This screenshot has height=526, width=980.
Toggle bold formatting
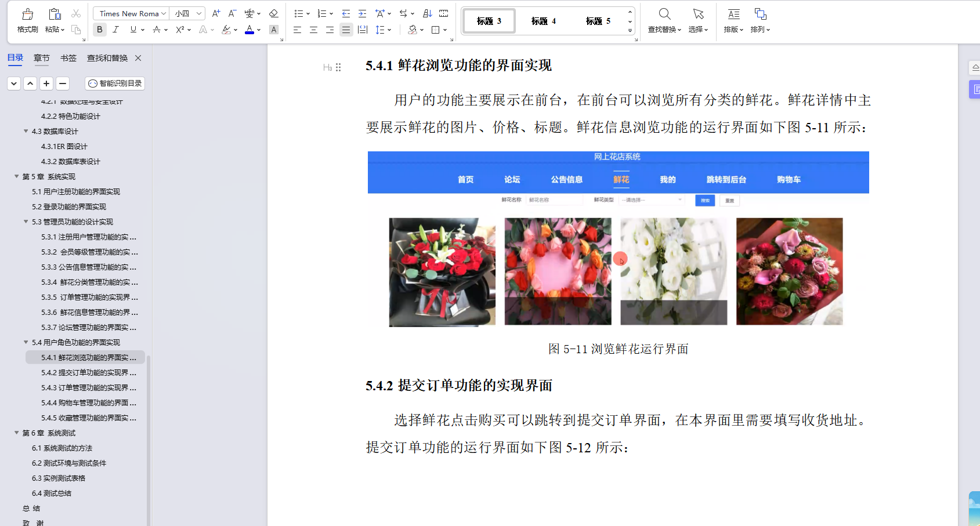(x=99, y=29)
